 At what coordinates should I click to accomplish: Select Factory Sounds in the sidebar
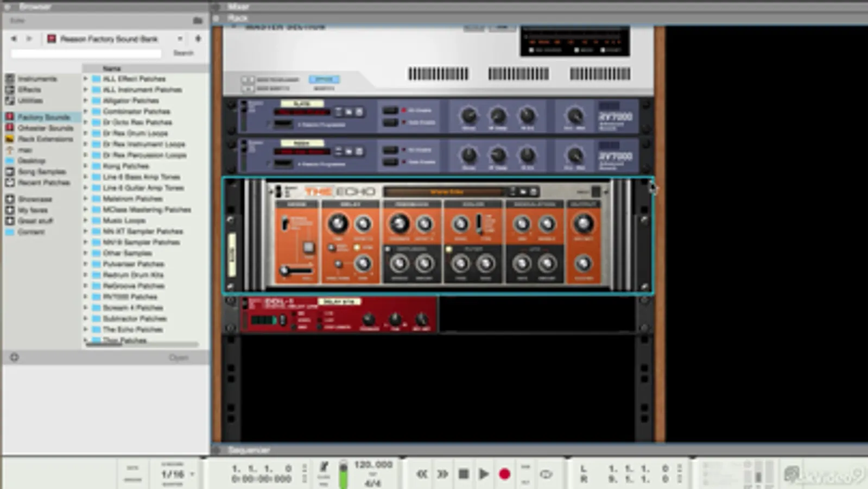[43, 117]
